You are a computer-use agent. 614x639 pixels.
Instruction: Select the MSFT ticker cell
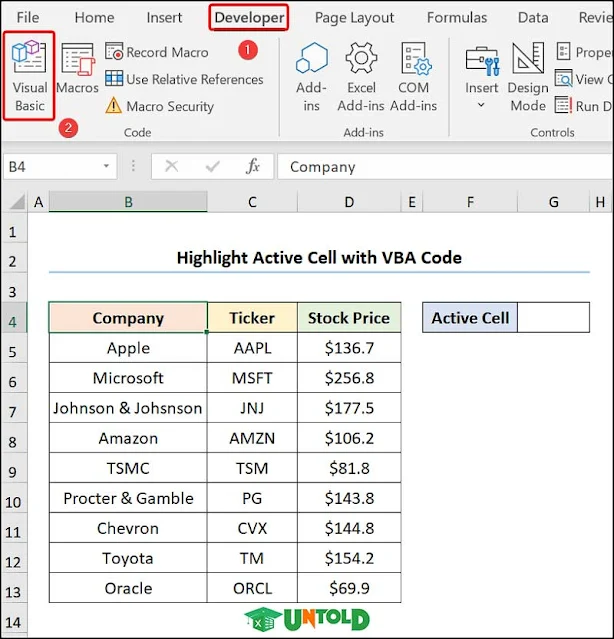click(x=252, y=378)
